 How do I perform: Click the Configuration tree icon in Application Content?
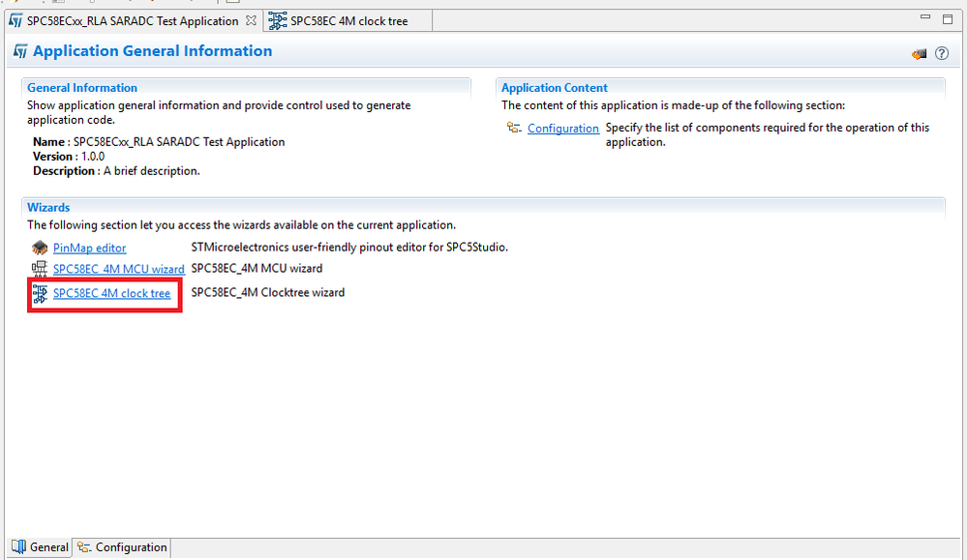tap(514, 128)
